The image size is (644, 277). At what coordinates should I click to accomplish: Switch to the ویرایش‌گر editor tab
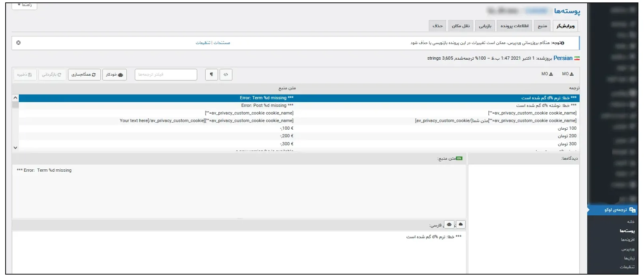(565, 26)
